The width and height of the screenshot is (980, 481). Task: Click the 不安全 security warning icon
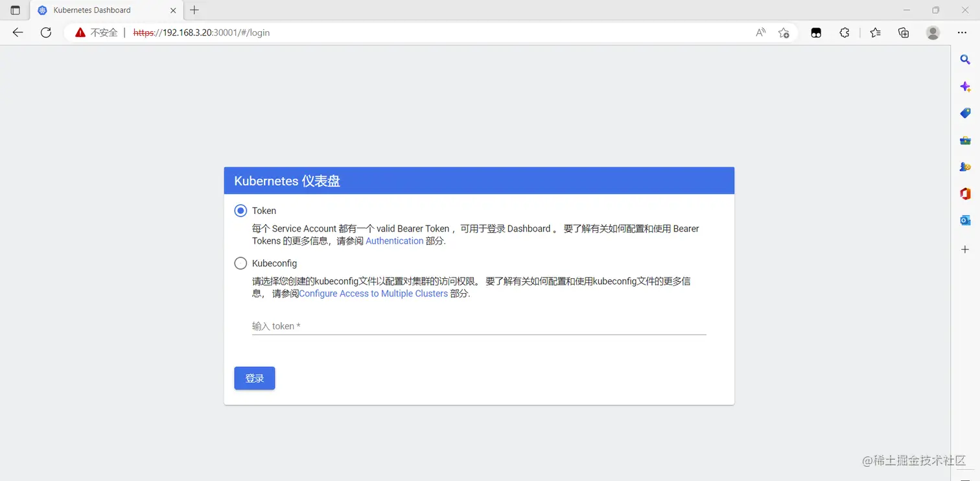80,32
